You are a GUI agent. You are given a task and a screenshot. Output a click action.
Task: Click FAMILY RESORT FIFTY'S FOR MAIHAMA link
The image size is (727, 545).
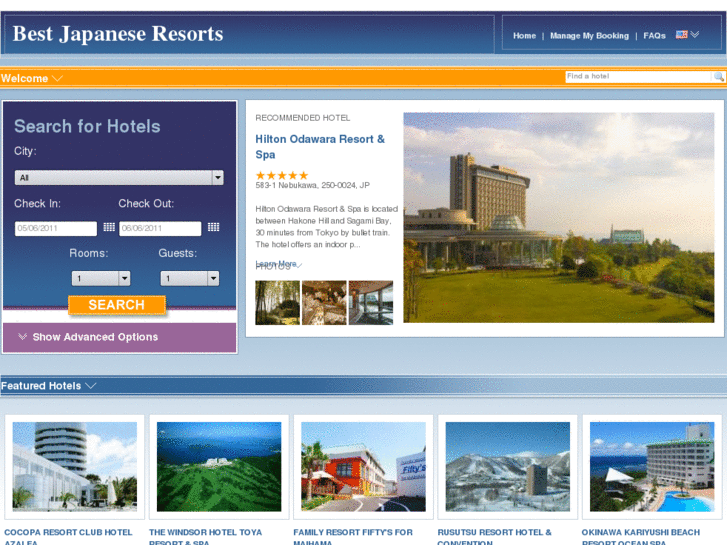click(x=353, y=536)
